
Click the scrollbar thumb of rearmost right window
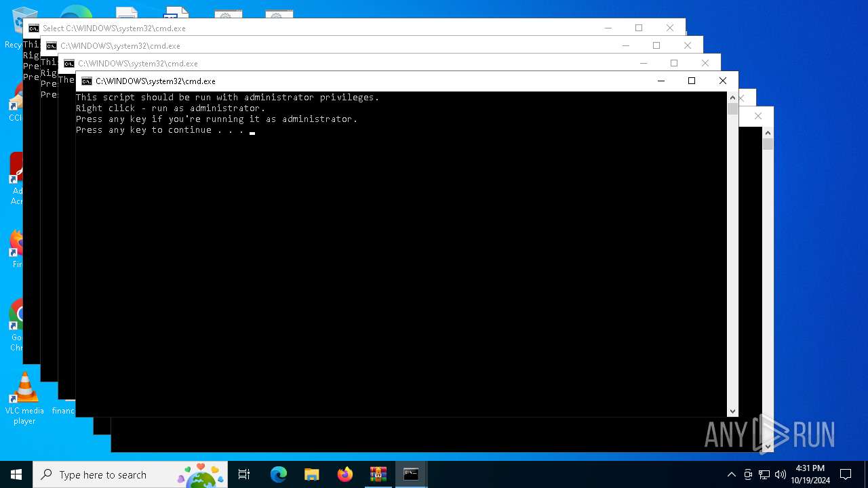coord(768,144)
